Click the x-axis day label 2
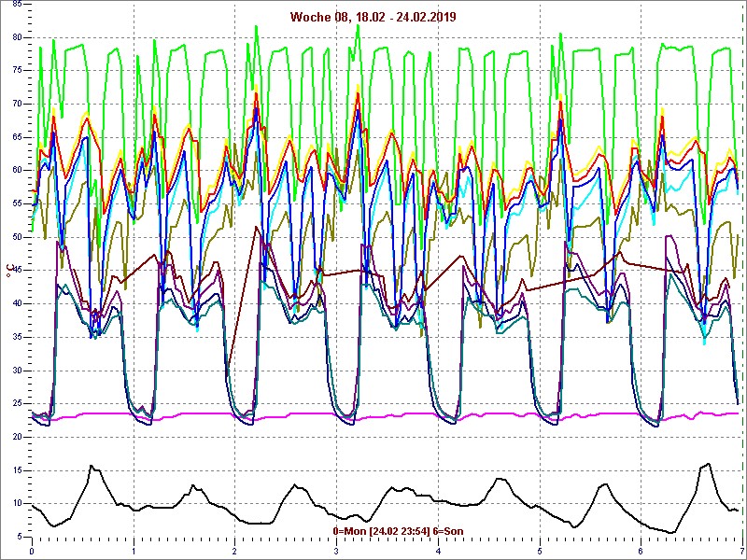Viewport: 747px width, 560px height. (235, 553)
